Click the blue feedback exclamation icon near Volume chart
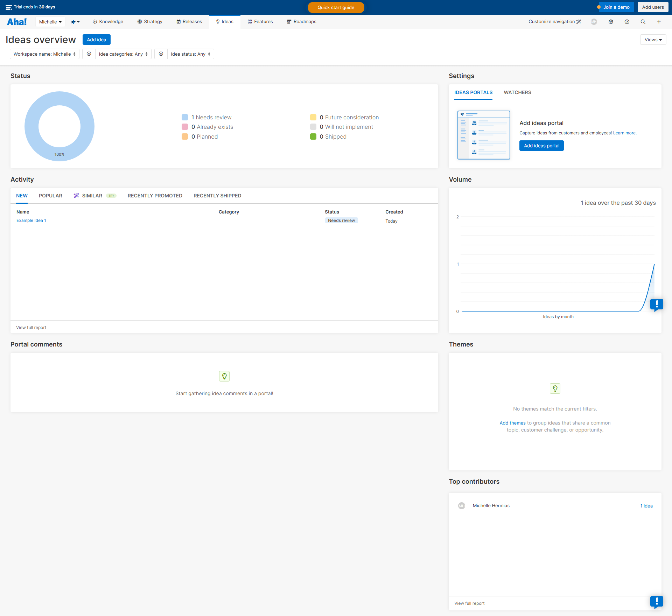The height and width of the screenshot is (616, 672). [x=656, y=304]
